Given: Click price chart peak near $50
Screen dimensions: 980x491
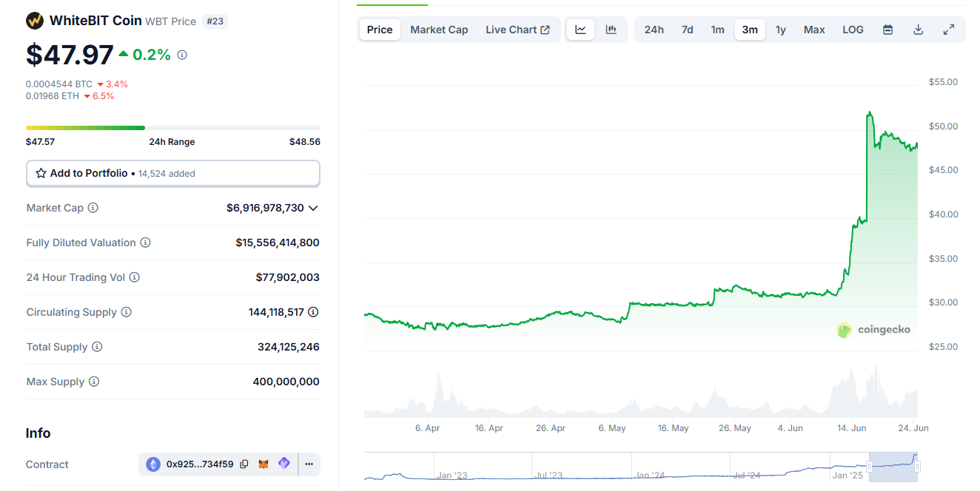Looking at the screenshot, I should [x=869, y=113].
